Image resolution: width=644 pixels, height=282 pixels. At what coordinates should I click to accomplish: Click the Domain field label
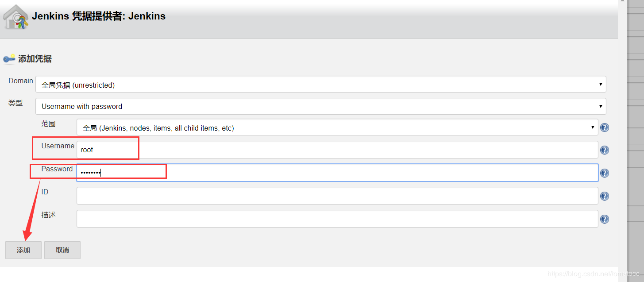pos(21,81)
